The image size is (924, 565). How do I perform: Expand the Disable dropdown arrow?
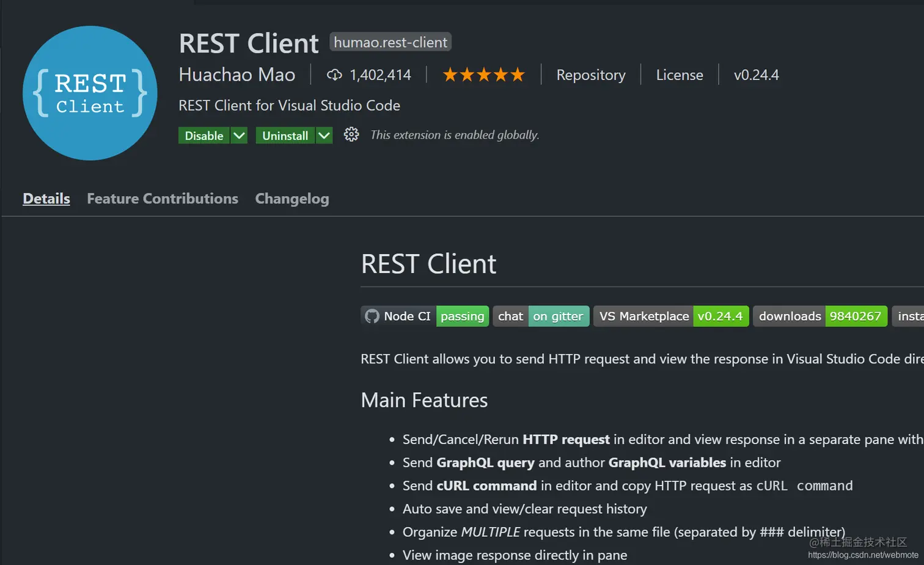point(239,136)
